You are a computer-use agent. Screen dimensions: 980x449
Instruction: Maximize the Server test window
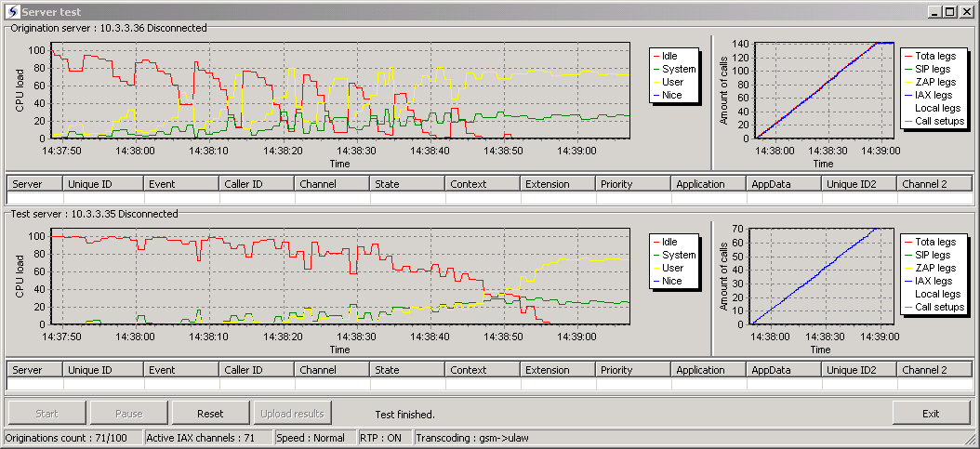[949, 11]
